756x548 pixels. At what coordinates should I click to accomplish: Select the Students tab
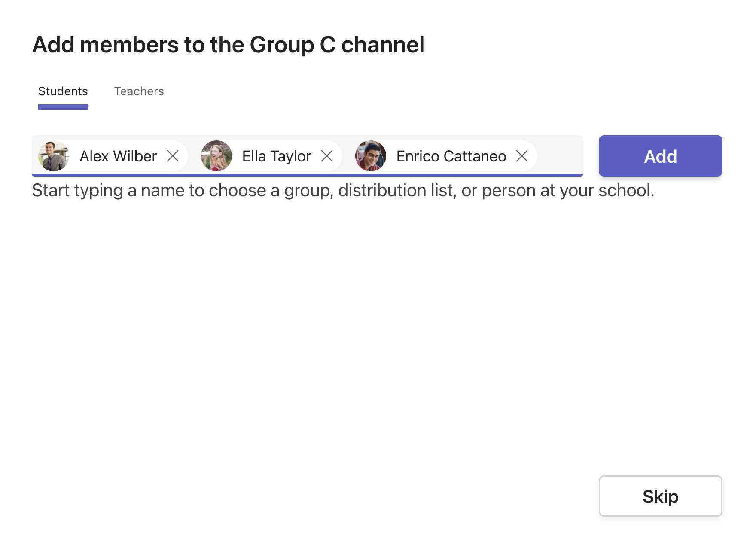[63, 91]
